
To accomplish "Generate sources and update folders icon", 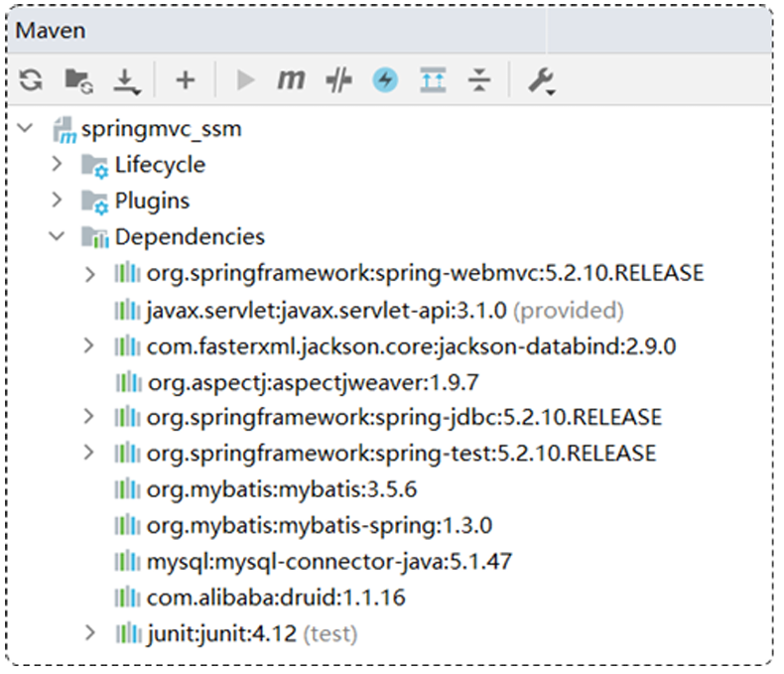I will 78,80.
